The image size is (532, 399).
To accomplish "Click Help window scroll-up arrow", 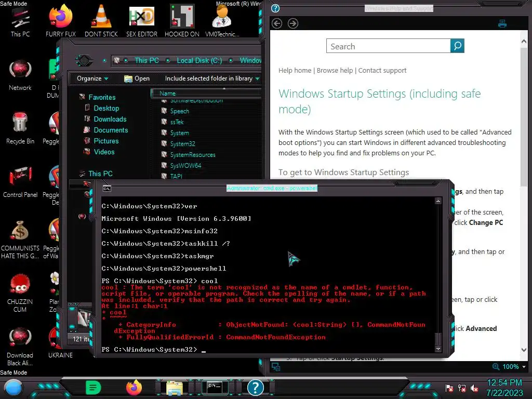I will pyautogui.click(x=524, y=42).
